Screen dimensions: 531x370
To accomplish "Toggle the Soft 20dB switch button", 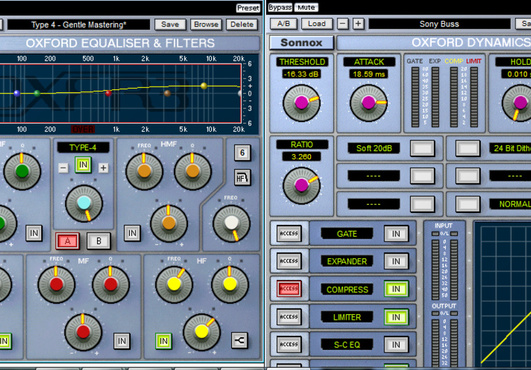I will (x=422, y=148).
